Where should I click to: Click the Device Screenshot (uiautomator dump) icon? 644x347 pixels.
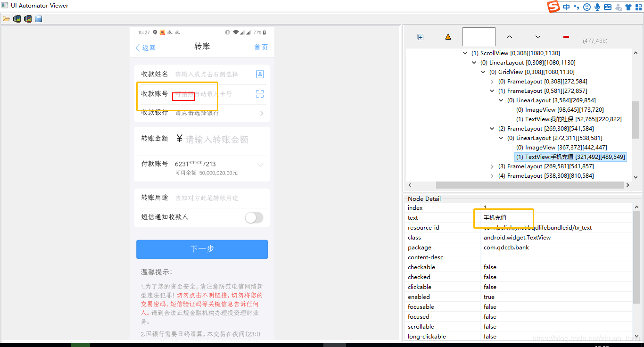coord(17,19)
